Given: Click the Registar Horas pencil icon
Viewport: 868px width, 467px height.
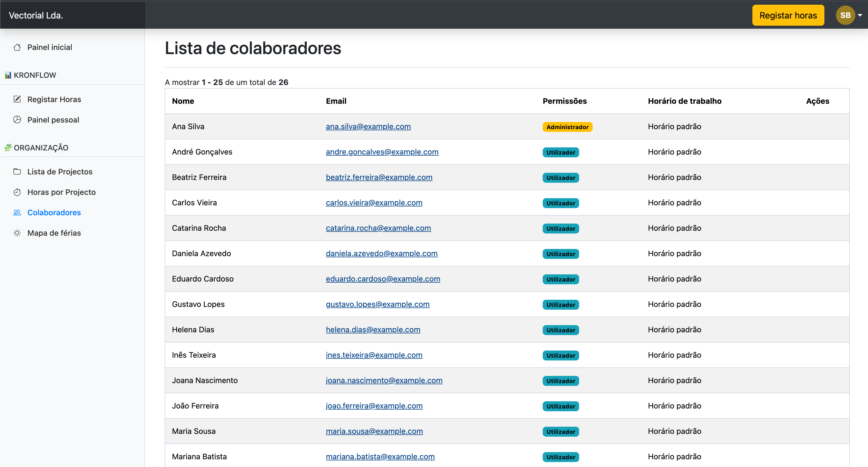Looking at the screenshot, I should point(18,99).
